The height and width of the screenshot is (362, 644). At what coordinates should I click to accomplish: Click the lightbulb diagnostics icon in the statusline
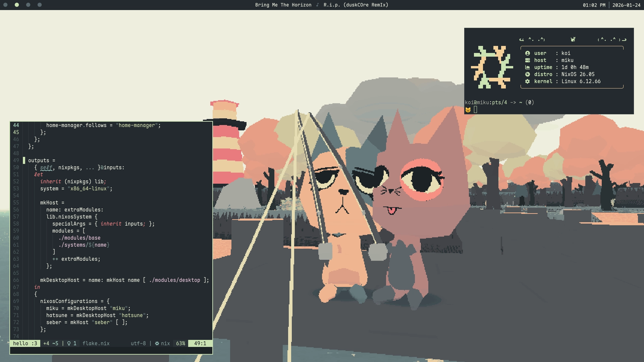(x=68, y=344)
